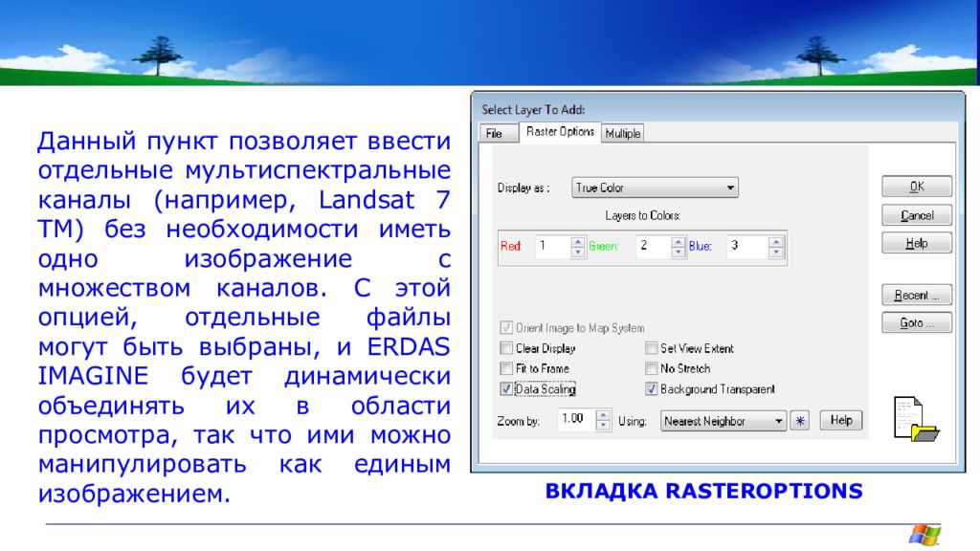Toggle the Fit to Frame checkbox
The width and height of the screenshot is (980, 551).
point(506,368)
